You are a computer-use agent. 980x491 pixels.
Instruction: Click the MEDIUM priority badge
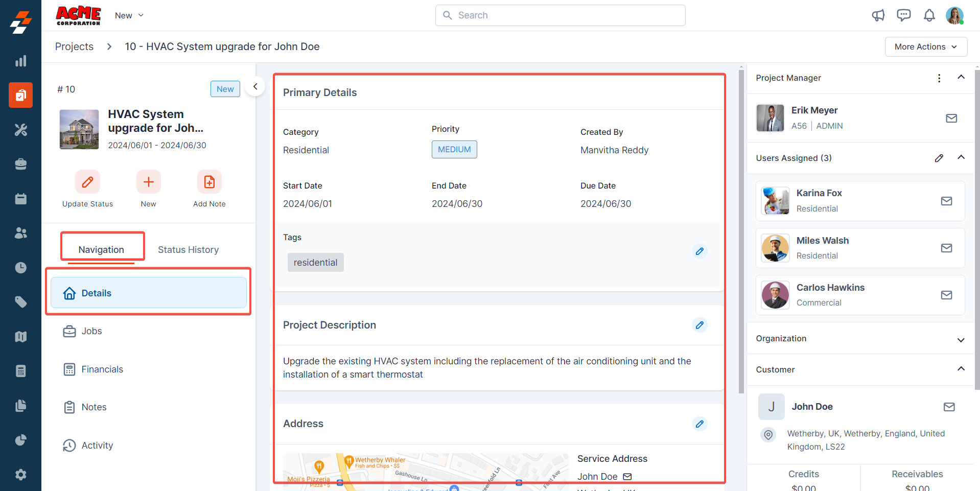454,149
